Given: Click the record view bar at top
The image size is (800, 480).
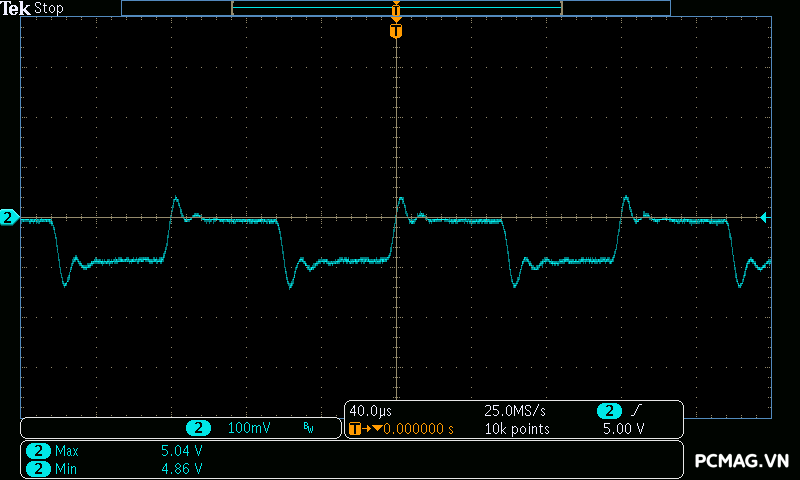Looking at the screenshot, I should click(396, 8).
